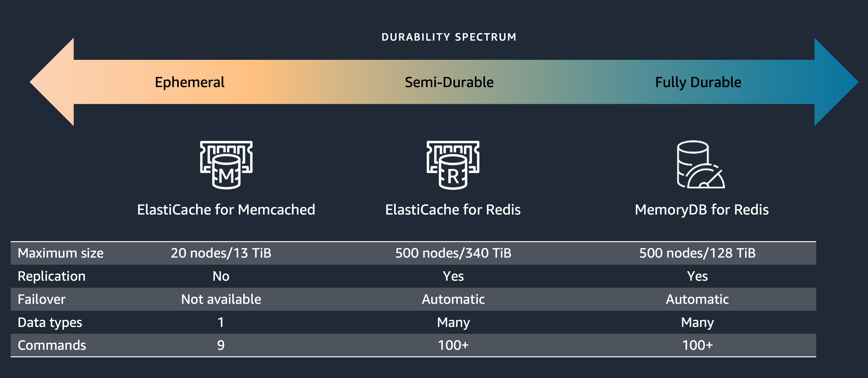The image size is (868, 378).
Task: Click the 500 nodes/340 TiB cell
Action: 453,253
